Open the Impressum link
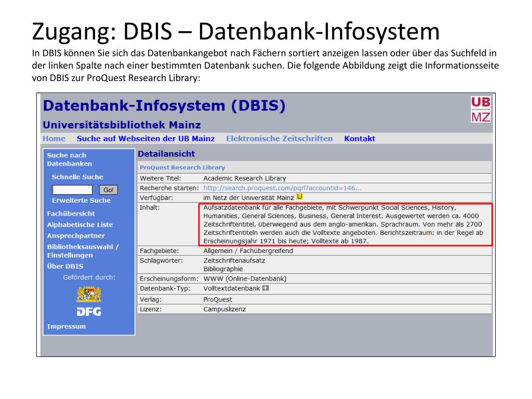This screenshot has width=532, height=399. click(x=66, y=326)
